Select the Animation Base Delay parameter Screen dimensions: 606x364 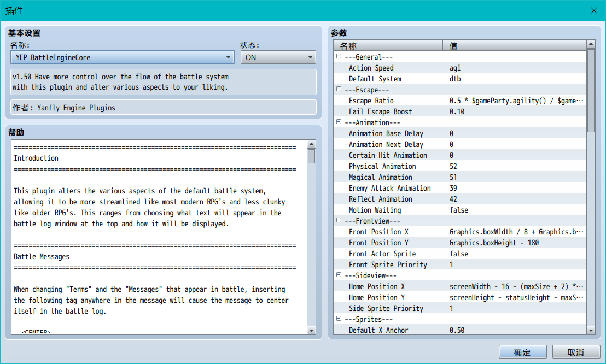460,133
